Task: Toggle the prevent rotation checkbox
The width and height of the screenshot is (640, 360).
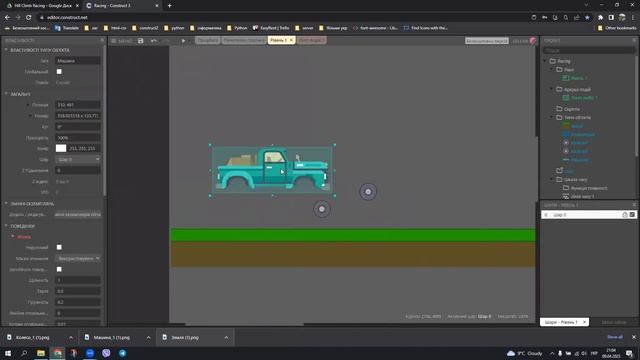Action: click(59, 269)
